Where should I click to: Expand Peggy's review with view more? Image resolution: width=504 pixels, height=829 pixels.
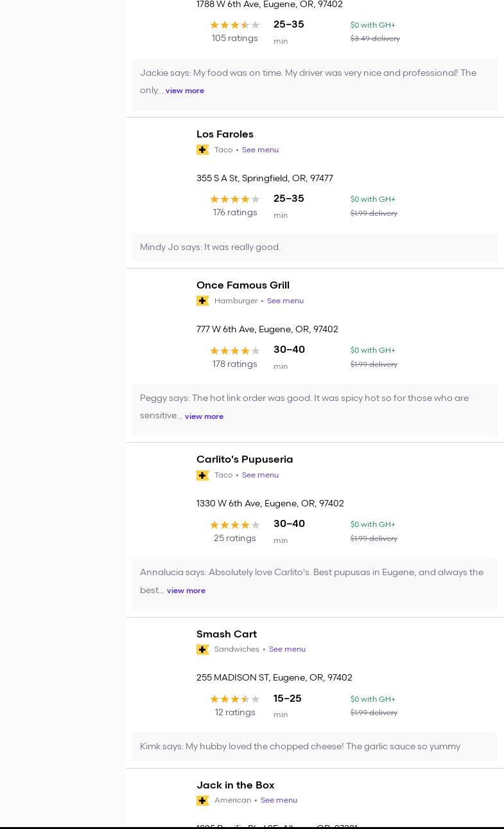tap(204, 416)
